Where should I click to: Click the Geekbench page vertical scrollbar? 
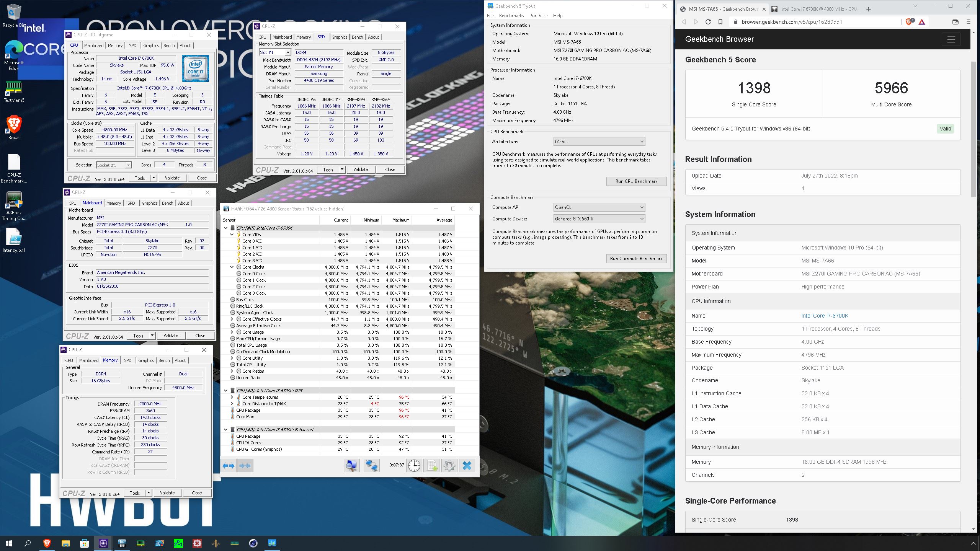coord(974,130)
